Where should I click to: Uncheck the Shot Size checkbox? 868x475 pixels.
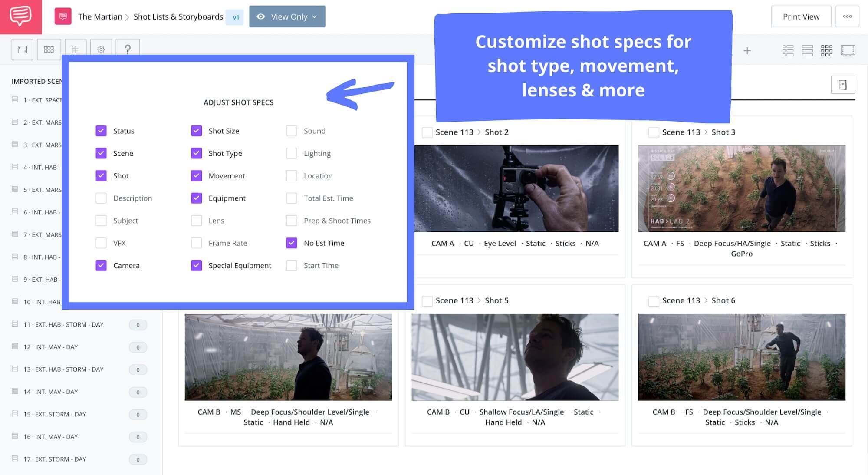[x=197, y=131]
